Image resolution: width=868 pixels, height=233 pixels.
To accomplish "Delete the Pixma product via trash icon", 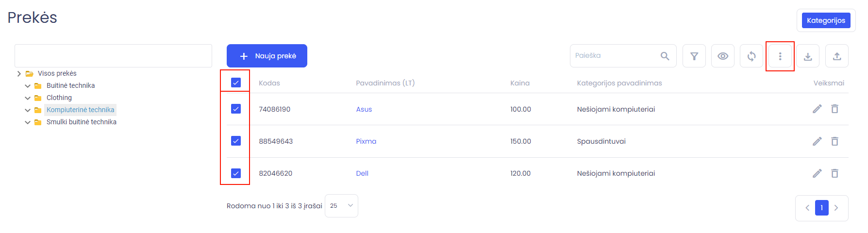I will 835,141.
